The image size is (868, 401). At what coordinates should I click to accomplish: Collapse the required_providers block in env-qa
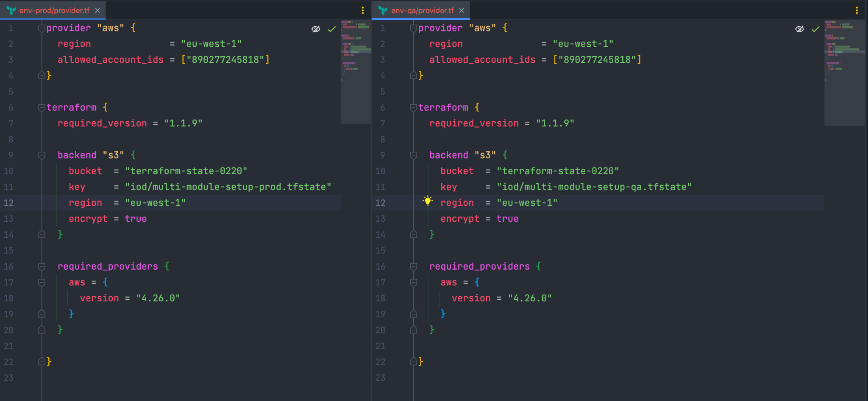click(x=413, y=266)
